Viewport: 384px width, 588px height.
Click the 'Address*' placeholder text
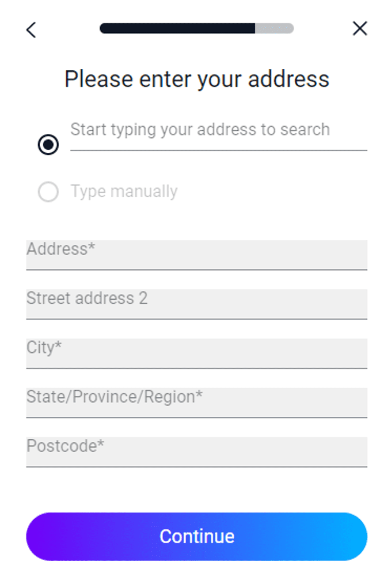61,249
